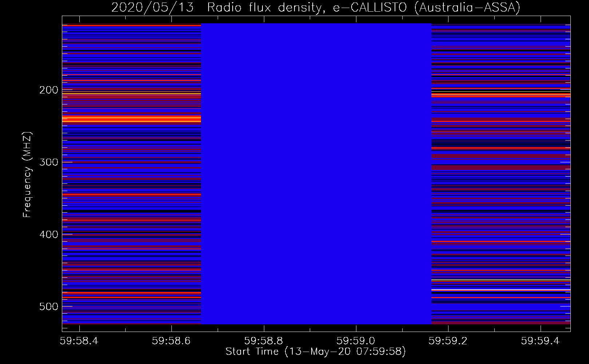
Task: Click the 'Frequency (MHZ)' axis label
Action: point(27,175)
